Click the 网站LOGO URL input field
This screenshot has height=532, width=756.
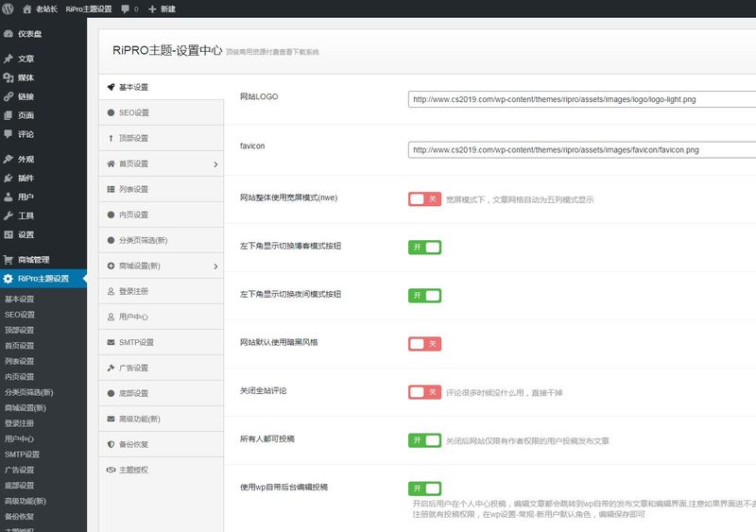pos(582,99)
